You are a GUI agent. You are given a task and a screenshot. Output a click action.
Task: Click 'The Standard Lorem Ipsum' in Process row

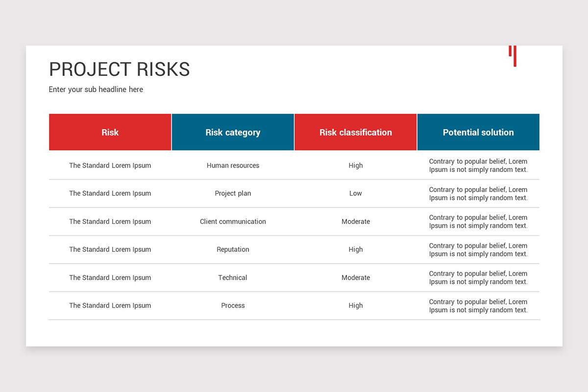pos(110,305)
